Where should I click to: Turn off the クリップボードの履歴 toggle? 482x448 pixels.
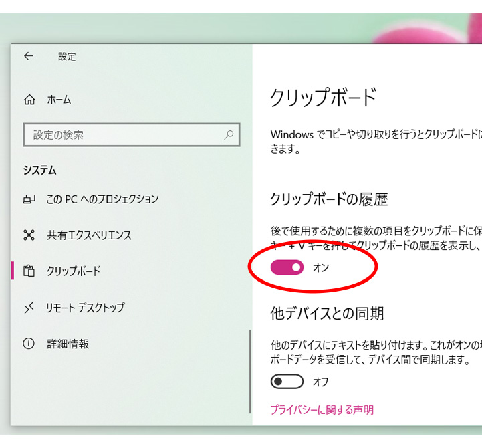[x=287, y=268]
